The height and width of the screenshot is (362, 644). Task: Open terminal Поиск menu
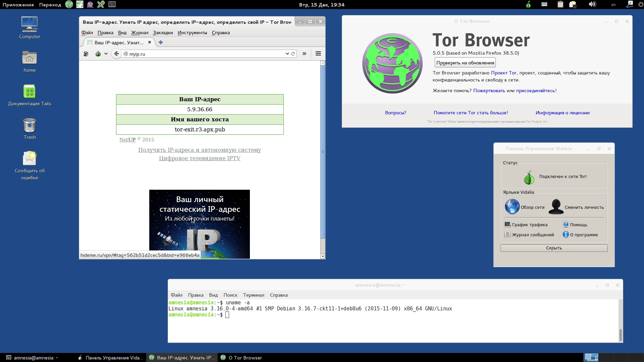point(230,295)
